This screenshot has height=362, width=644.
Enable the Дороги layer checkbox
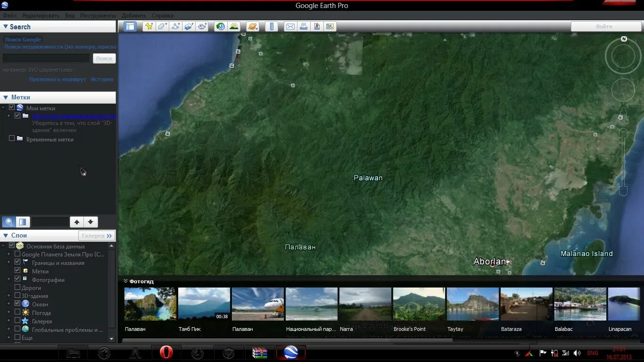coord(17,287)
